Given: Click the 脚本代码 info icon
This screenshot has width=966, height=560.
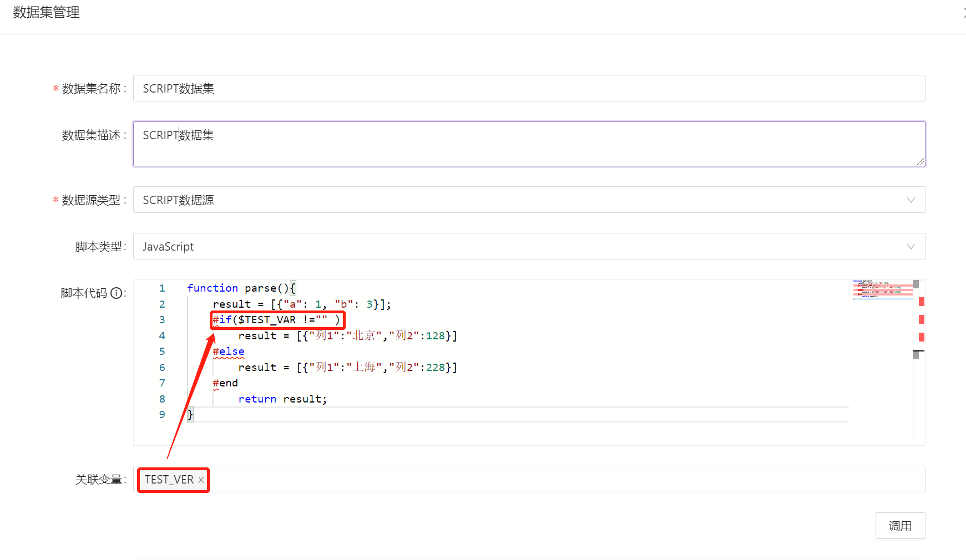Looking at the screenshot, I should pos(116,293).
